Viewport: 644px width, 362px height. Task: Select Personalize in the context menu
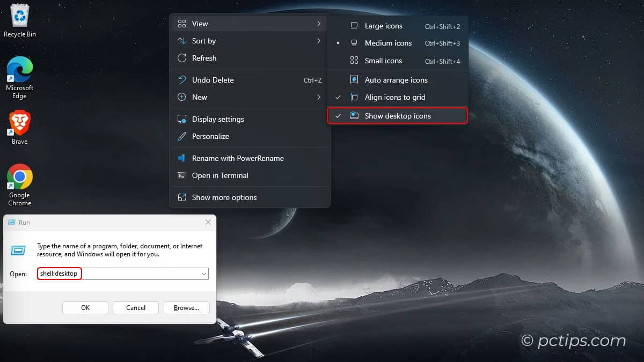click(211, 136)
